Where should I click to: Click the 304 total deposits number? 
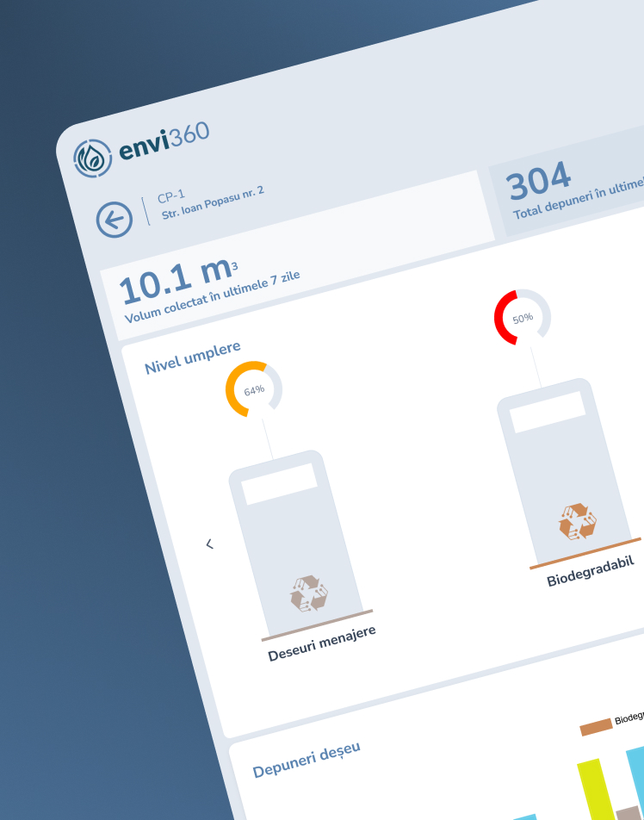[538, 180]
